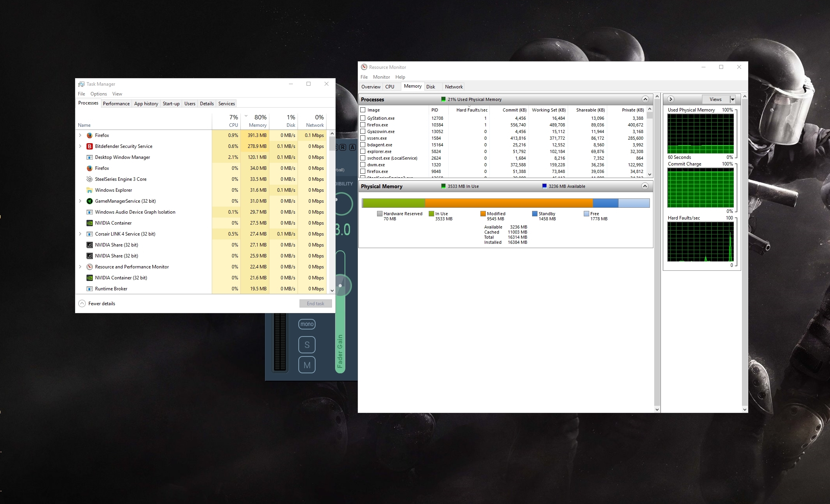
Task: Expand the GameManagerService (32 bit) group
Action: (80, 201)
